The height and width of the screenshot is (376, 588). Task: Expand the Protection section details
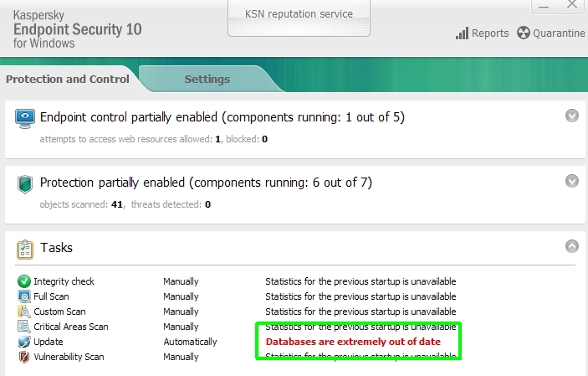point(572,181)
